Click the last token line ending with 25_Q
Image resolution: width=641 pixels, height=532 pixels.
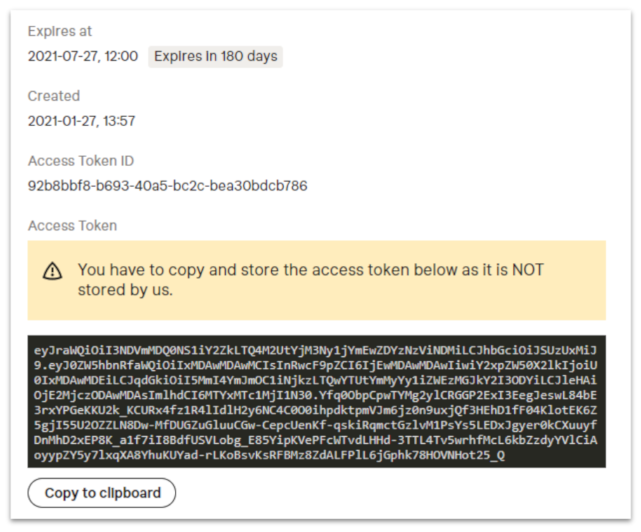[x=269, y=455]
